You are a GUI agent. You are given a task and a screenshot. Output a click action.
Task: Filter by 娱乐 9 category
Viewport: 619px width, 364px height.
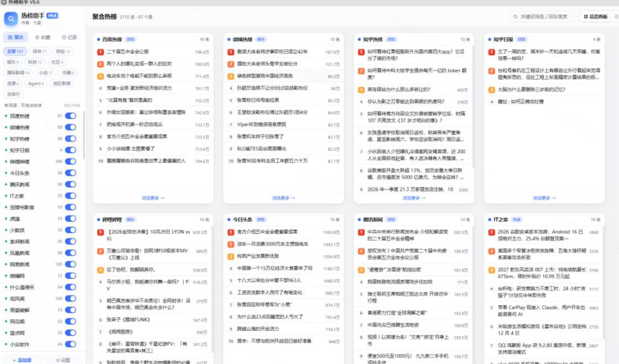pos(13,62)
